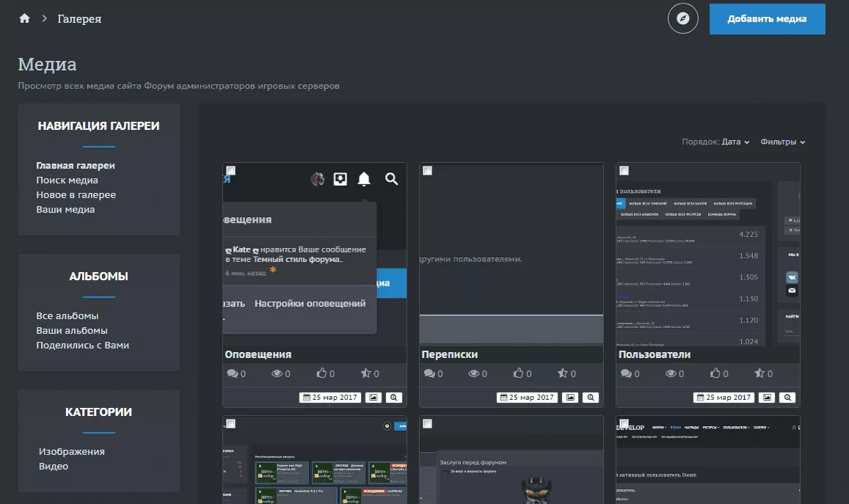The image size is (849, 504).
Task: Open the Оповещения media title link
Action: (258, 354)
